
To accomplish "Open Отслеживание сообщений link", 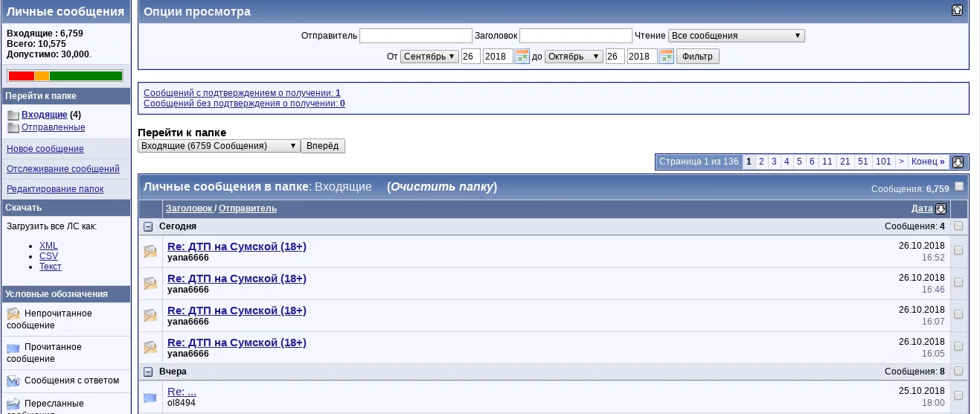I will pyautogui.click(x=63, y=169).
